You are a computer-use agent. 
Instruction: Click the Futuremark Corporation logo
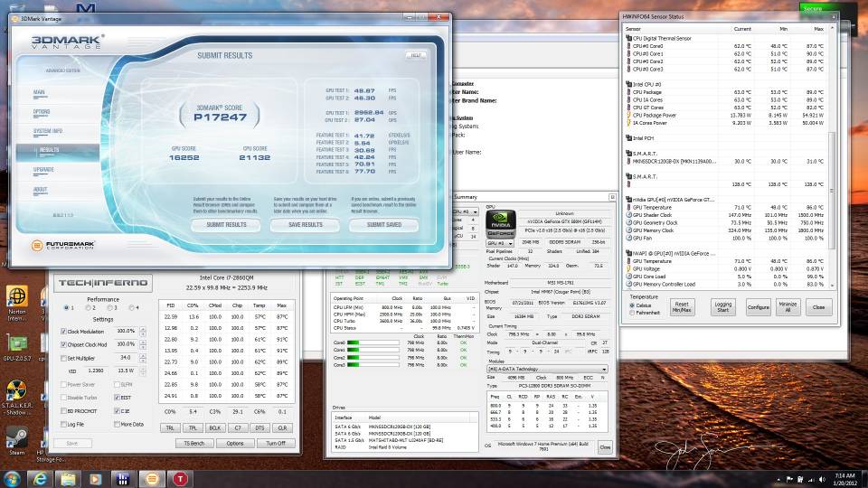(x=62, y=245)
